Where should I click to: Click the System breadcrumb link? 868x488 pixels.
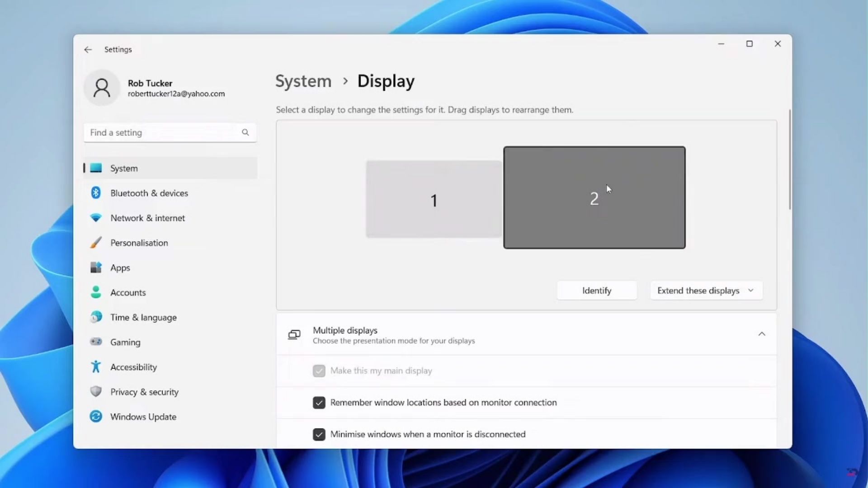point(303,81)
